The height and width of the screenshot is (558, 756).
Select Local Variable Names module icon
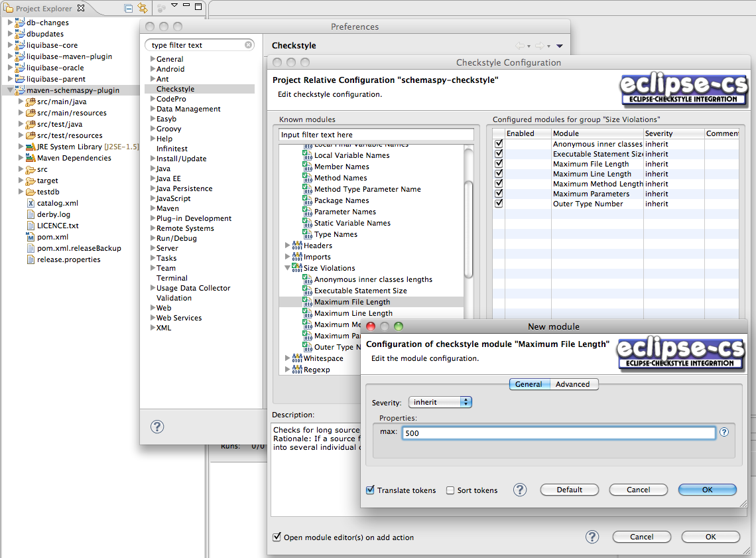coord(308,155)
